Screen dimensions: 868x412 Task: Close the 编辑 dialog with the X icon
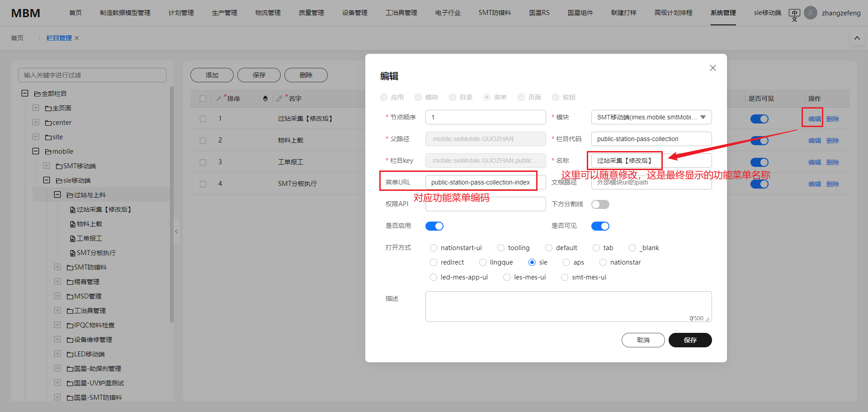point(713,68)
